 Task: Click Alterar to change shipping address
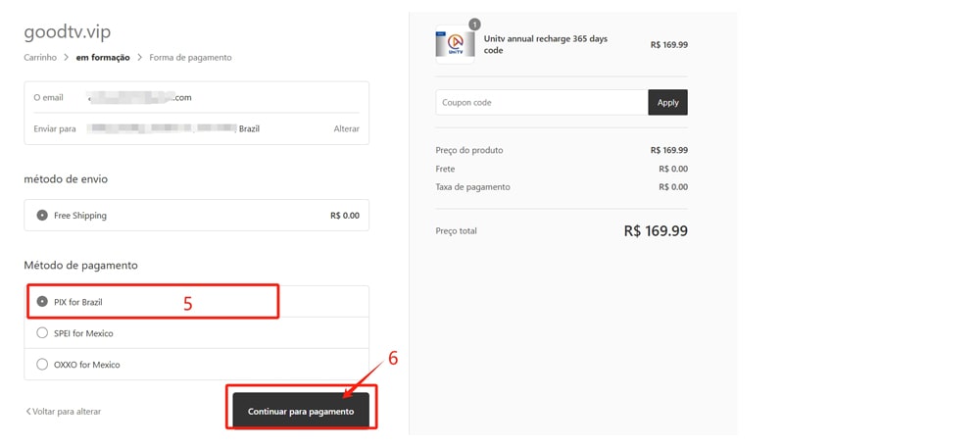[346, 129]
